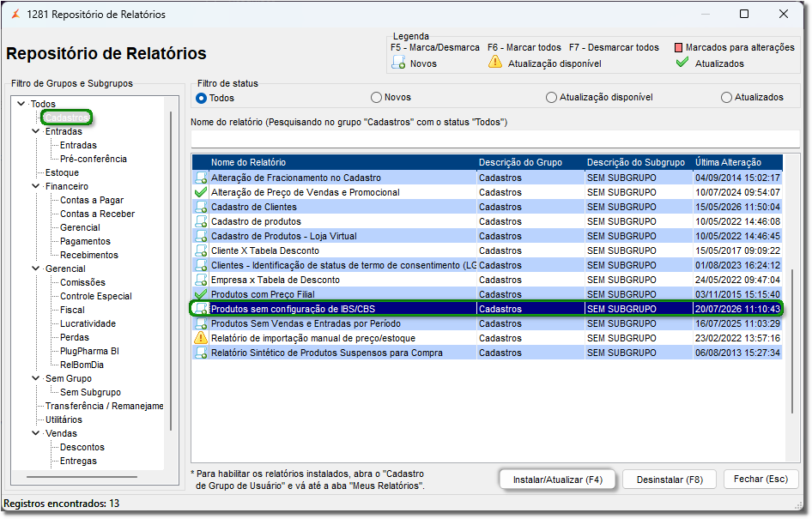The width and height of the screenshot is (812, 519).
Task: Collapse the Gerencial group node
Action: point(36,269)
